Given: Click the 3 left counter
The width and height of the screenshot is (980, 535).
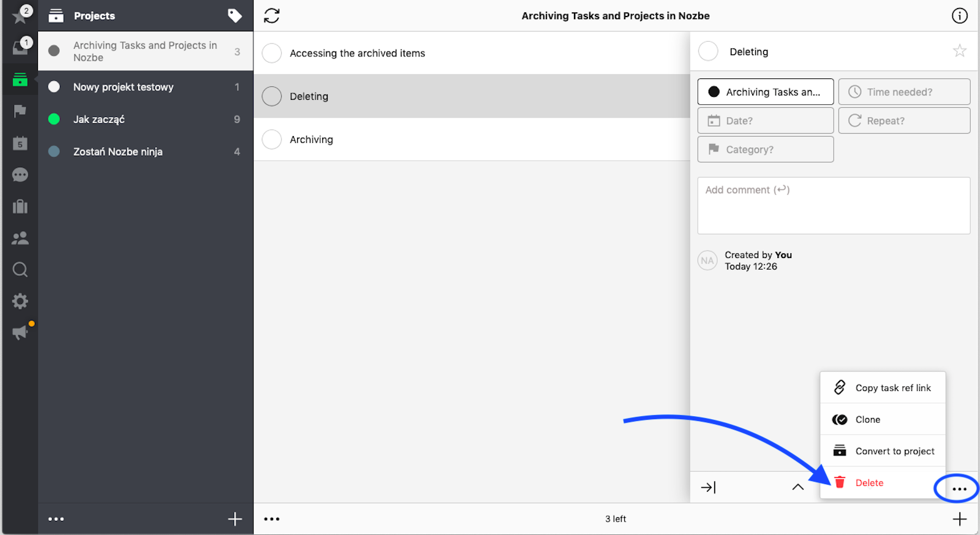Looking at the screenshot, I should click(x=616, y=519).
